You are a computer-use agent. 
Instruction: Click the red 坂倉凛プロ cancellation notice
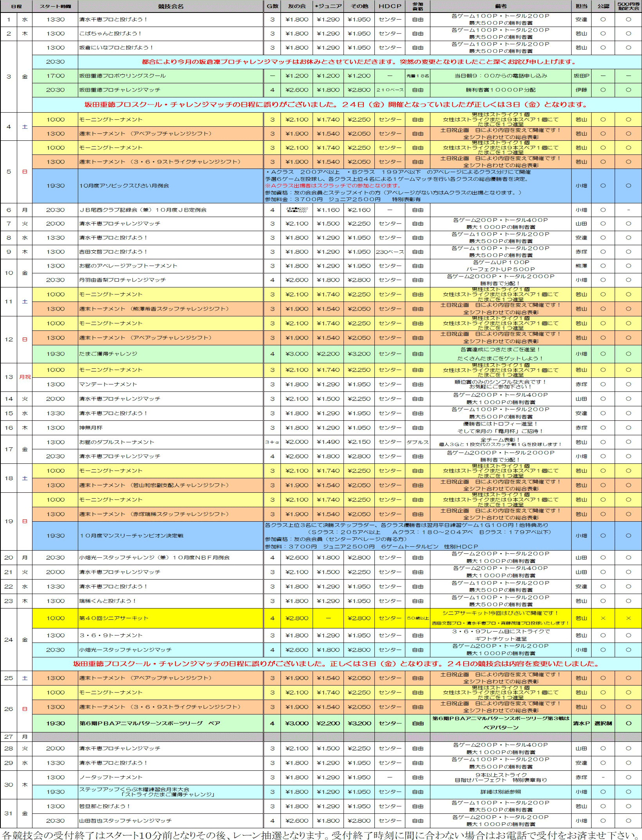click(359, 62)
